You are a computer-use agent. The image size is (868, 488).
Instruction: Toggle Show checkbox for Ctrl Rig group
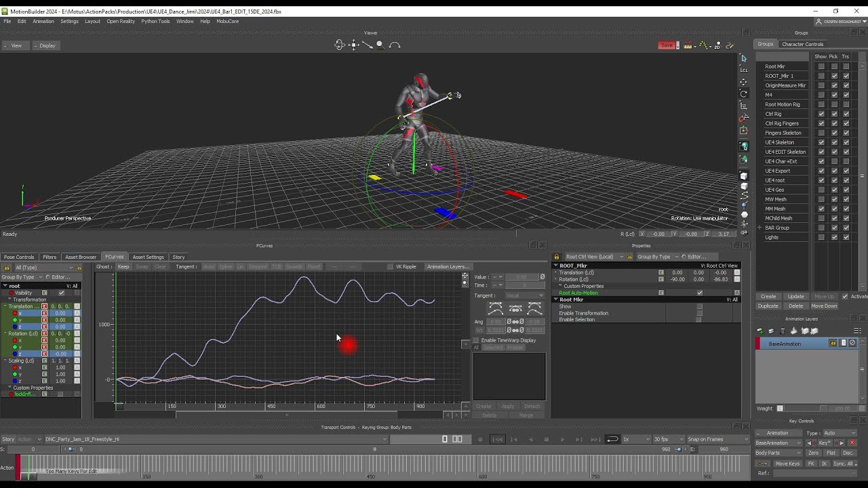click(x=821, y=114)
